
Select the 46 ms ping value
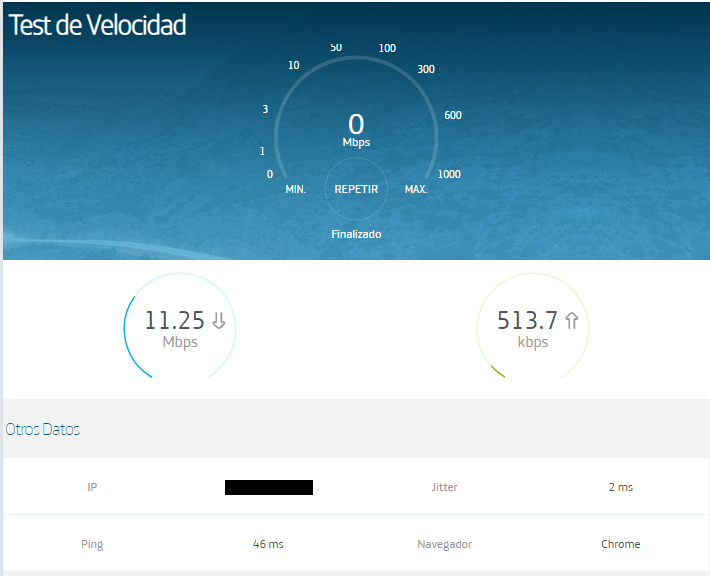(x=268, y=544)
